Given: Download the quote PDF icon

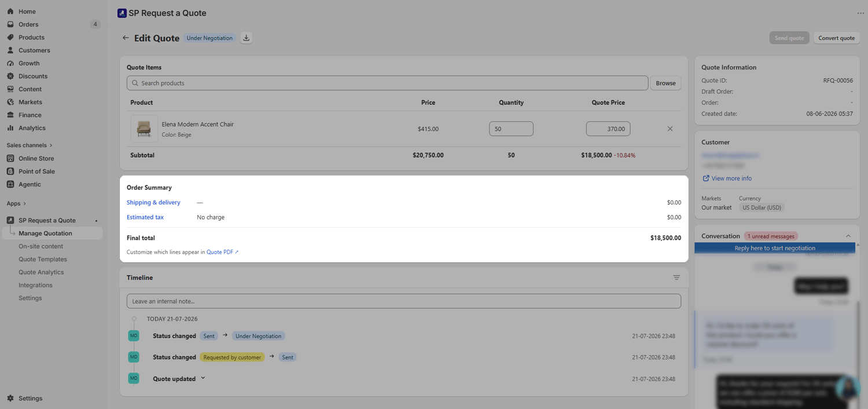Looking at the screenshot, I should pos(247,38).
